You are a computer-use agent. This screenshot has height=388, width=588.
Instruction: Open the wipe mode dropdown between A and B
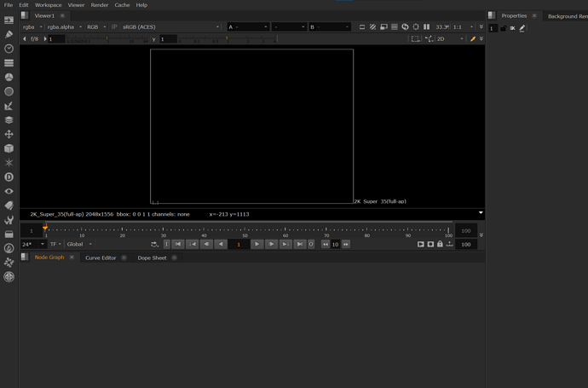289,27
